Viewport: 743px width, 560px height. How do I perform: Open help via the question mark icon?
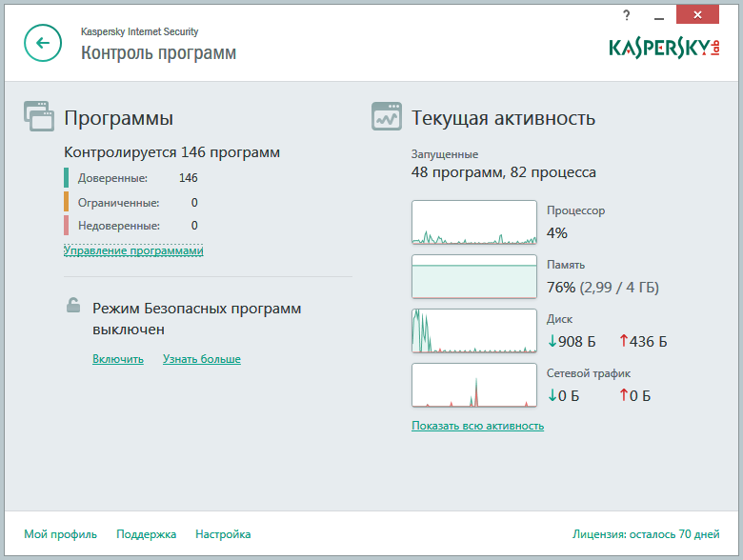click(627, 15)
